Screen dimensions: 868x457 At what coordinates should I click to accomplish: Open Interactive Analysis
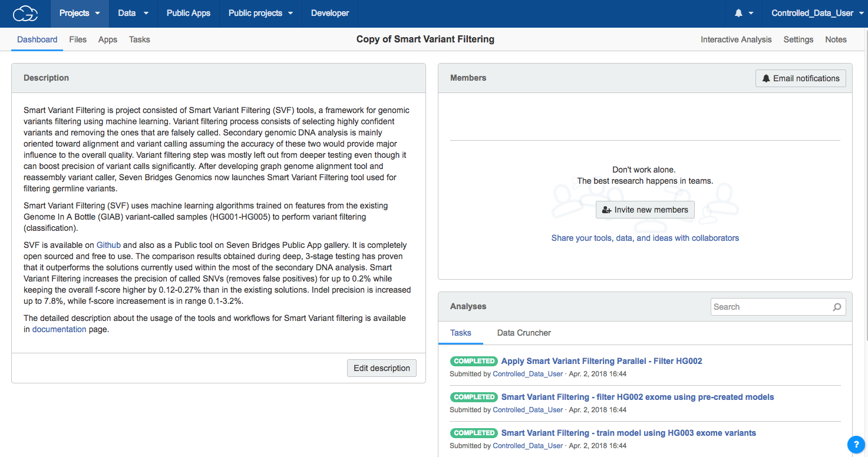736,39
